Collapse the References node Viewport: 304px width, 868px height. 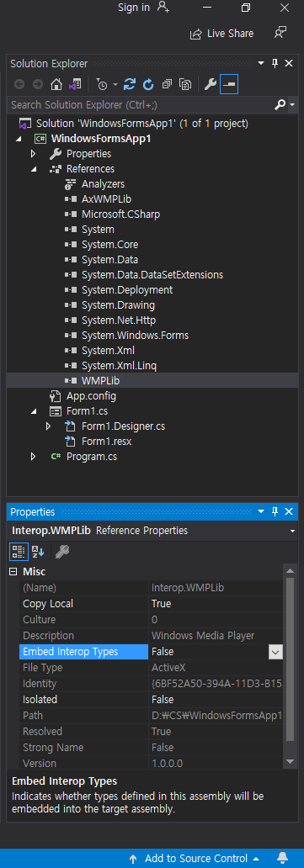pos(34,169)
